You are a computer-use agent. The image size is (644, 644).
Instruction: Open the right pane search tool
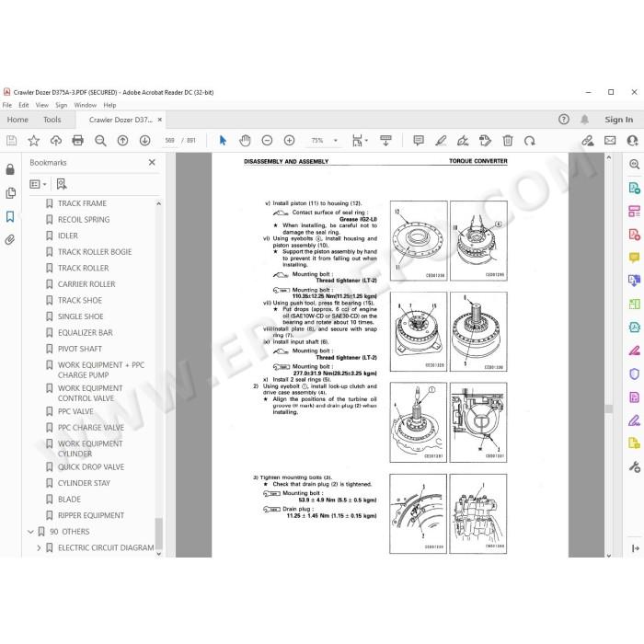634,165
